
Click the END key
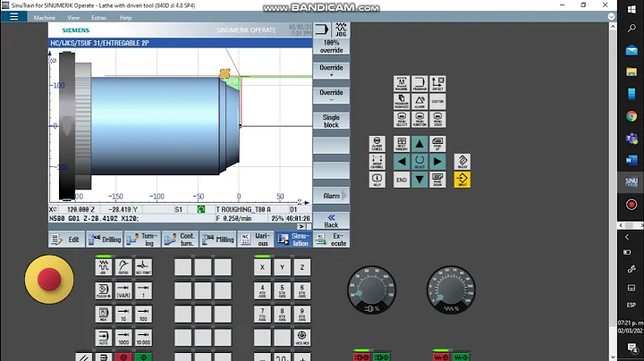402,180
